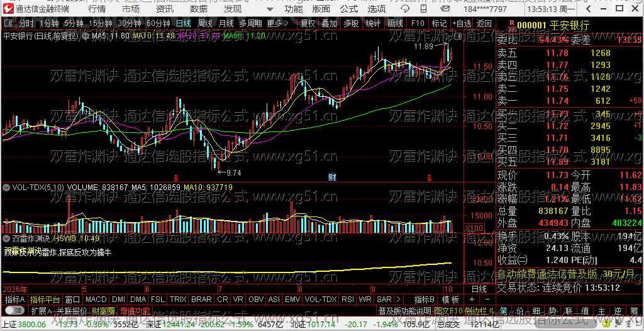Image resolution: width=644 pixels, height=331 pixels.
Task: Switch to the BRAR indicator tab
Action: click(x=201, y=299)
